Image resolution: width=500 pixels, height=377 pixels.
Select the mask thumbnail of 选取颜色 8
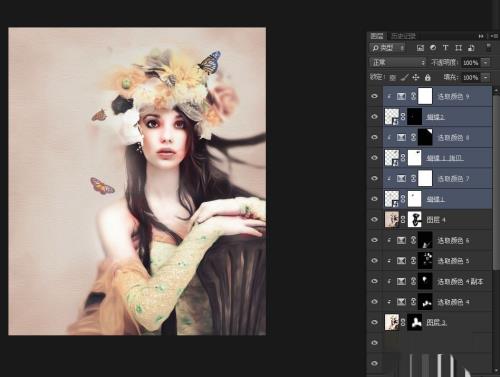(x=425, y=137)
